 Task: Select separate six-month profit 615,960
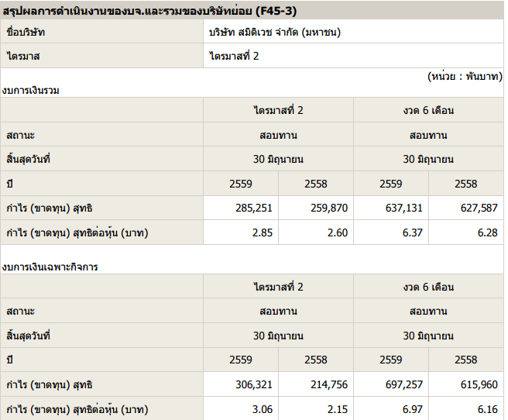(x=479, y=384)
